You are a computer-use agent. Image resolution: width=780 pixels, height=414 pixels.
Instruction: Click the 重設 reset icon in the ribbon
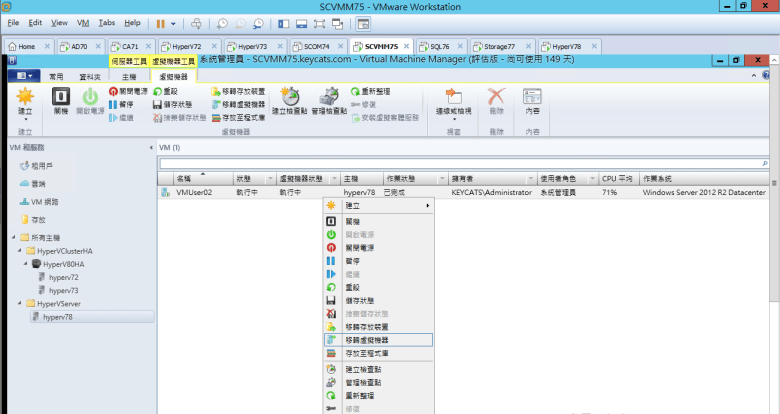155,91
